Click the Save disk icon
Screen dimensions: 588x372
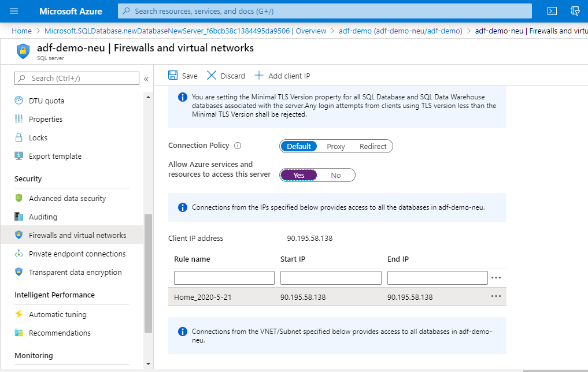pos(173,76)
